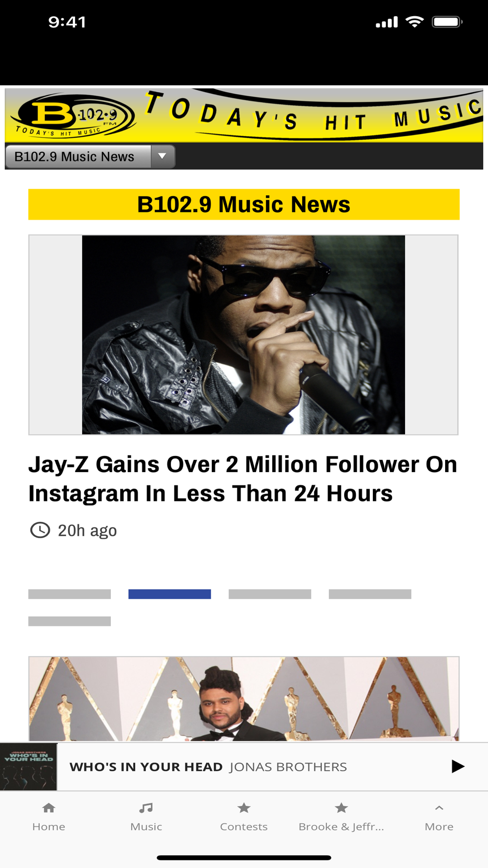Click the B102.9 FM station logo
This screenshot has width=488, height=868.
[x=73, y=116]
